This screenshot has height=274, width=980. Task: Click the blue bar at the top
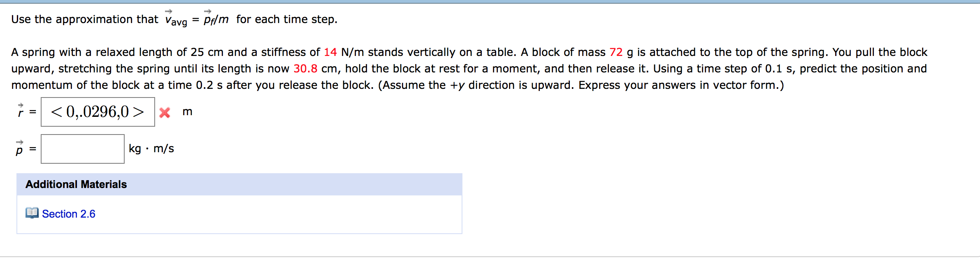tap(490, 3)
